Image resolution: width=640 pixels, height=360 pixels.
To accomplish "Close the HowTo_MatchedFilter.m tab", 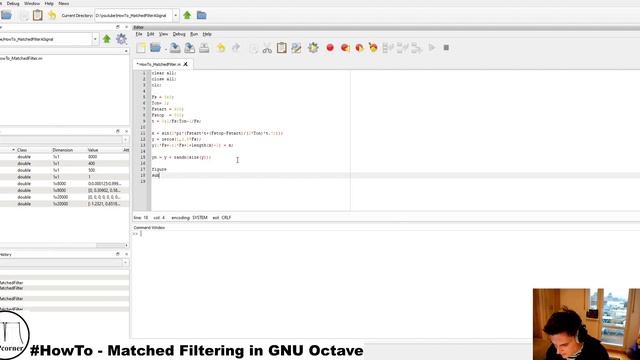I will [186, 64].
